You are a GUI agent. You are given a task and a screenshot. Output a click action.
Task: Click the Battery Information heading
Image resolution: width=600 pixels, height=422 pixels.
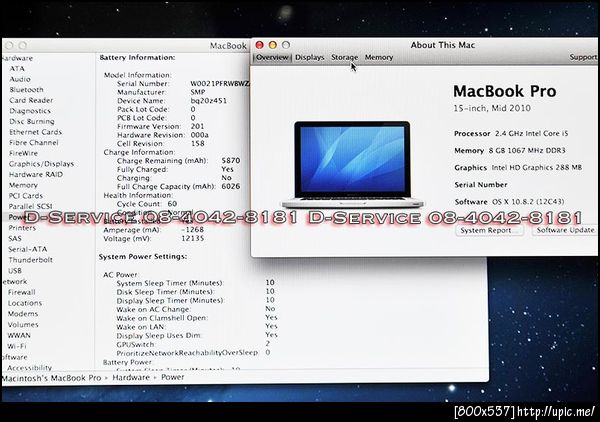(137, 58)
